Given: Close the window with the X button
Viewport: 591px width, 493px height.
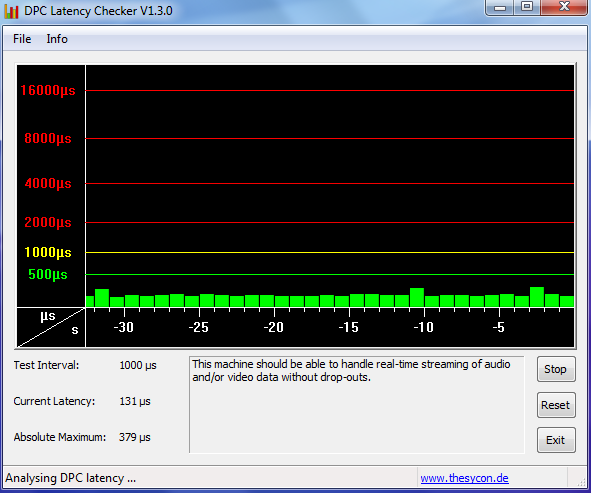Looking at the screenshot, I should click(565, 7).
